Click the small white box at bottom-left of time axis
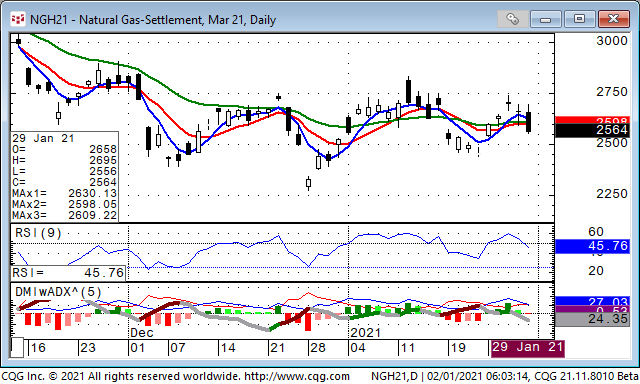 pyautogui.click(x=17, y=348)
